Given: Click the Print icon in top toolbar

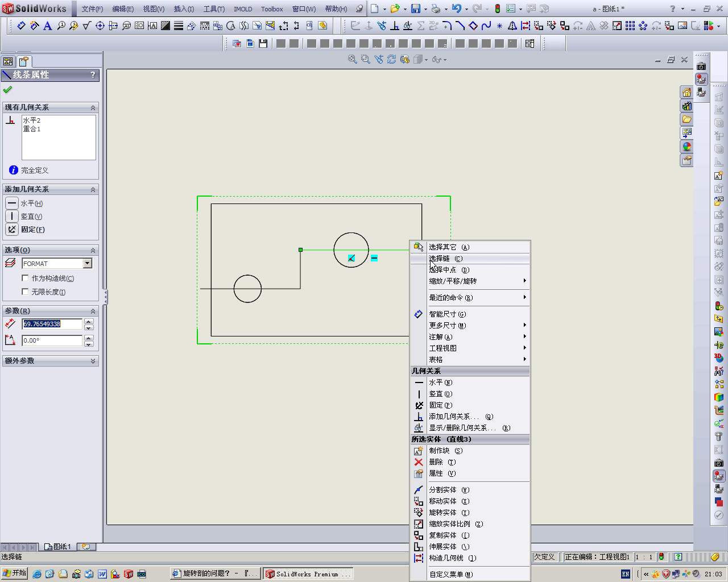Looking at the screenshot, I should pyautogui.click(x=436, y=9).
